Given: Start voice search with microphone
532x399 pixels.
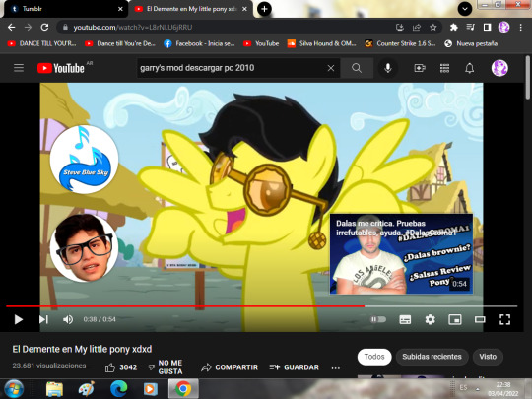Looking at the screenshot, I should click(x=388, y=68).
